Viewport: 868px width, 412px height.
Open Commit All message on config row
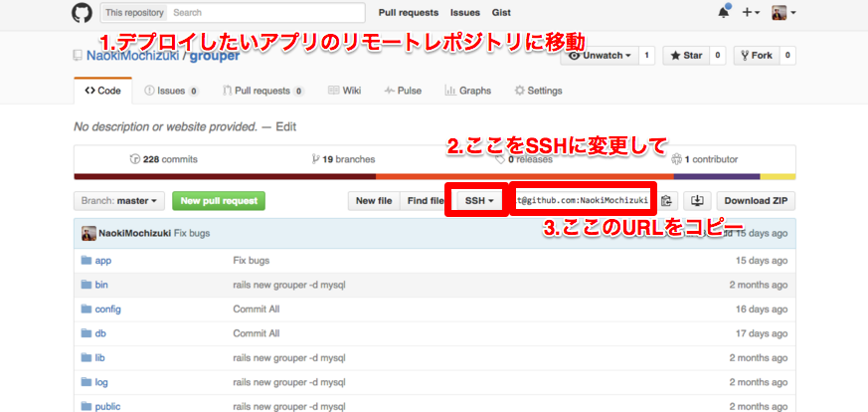point(257,309)
